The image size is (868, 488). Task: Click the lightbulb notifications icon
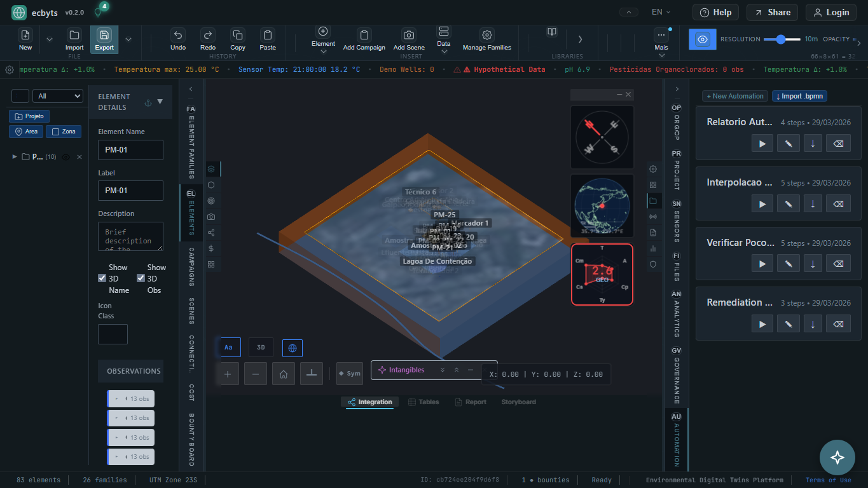point(97,12)
